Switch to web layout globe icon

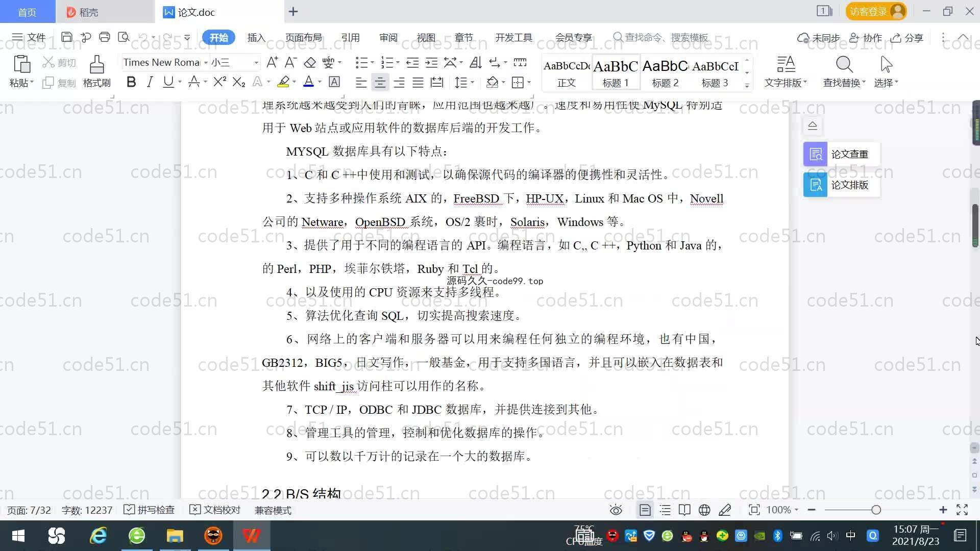pyautogui.click(x=704, y=510)
